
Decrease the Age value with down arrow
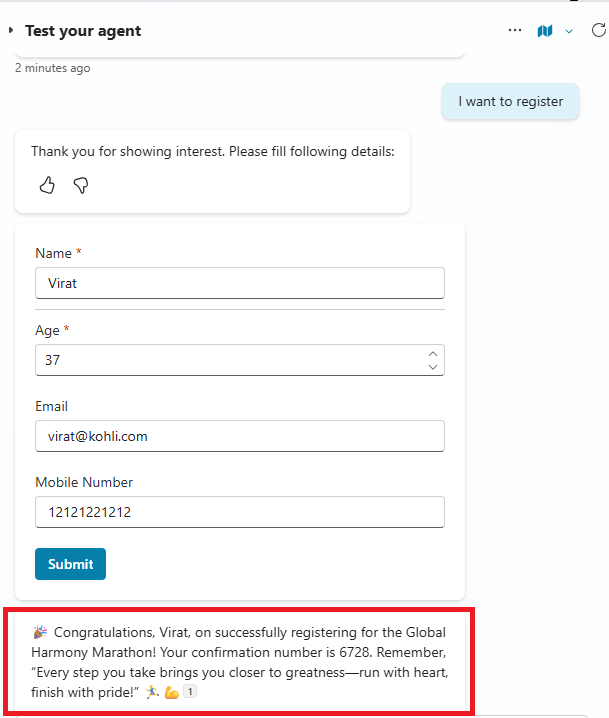[x=432, y=366]
